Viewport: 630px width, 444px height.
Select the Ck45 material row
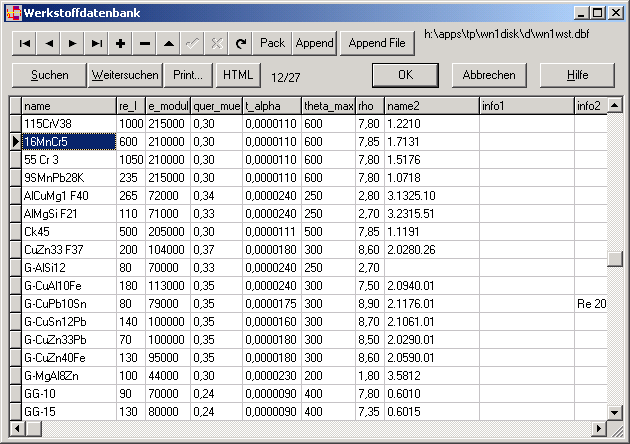[x=67, y=231]
